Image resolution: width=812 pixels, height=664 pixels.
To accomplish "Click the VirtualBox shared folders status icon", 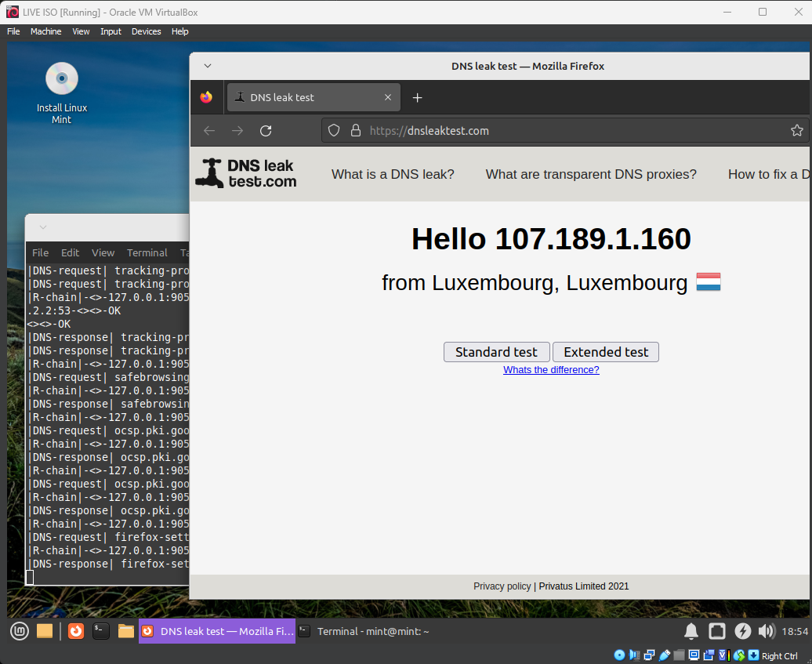I will tap(679, 655).
